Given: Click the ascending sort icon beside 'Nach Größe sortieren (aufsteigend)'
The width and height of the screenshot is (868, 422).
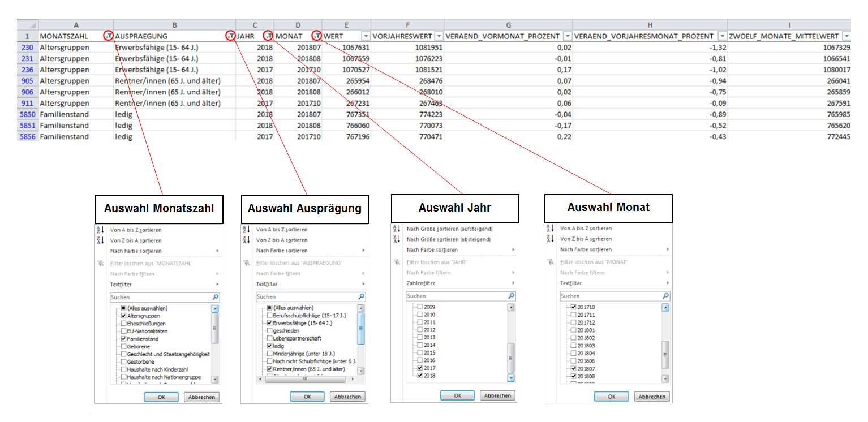Looking at the screenshot, I should [397, 229].
